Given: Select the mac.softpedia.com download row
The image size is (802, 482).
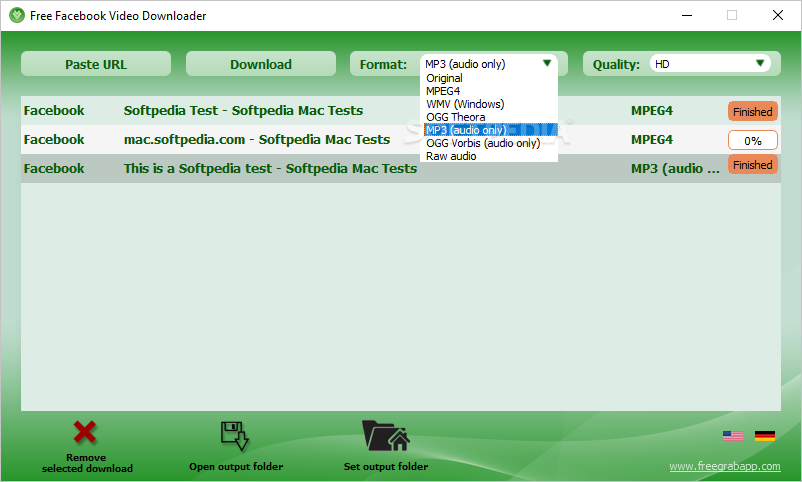Looking at the screenshot, I should [x=400, y=140].
